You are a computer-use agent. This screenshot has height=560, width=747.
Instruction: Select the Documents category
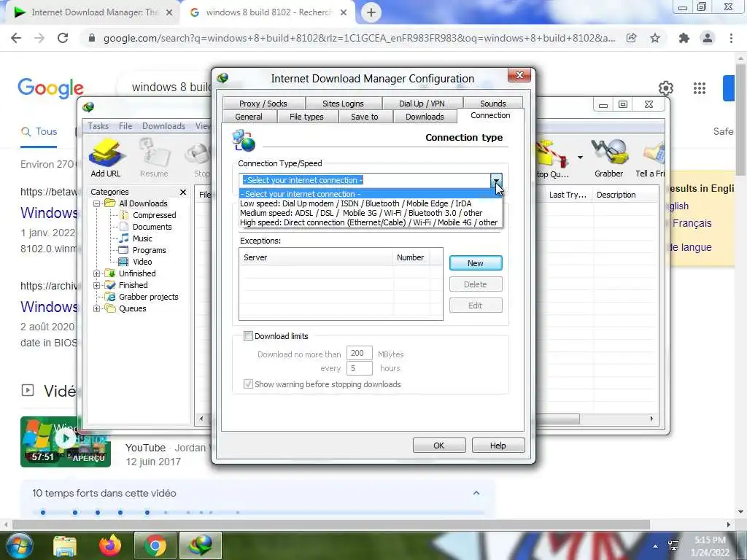(x=152, y=227)
